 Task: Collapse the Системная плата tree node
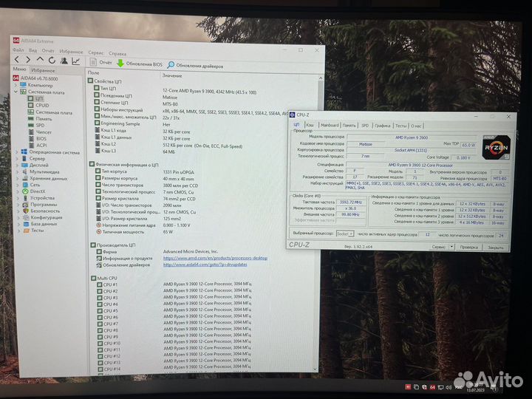[16, 92]
